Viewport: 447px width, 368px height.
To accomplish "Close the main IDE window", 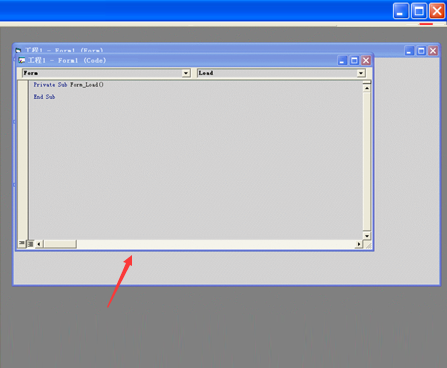I will (437, 11).
